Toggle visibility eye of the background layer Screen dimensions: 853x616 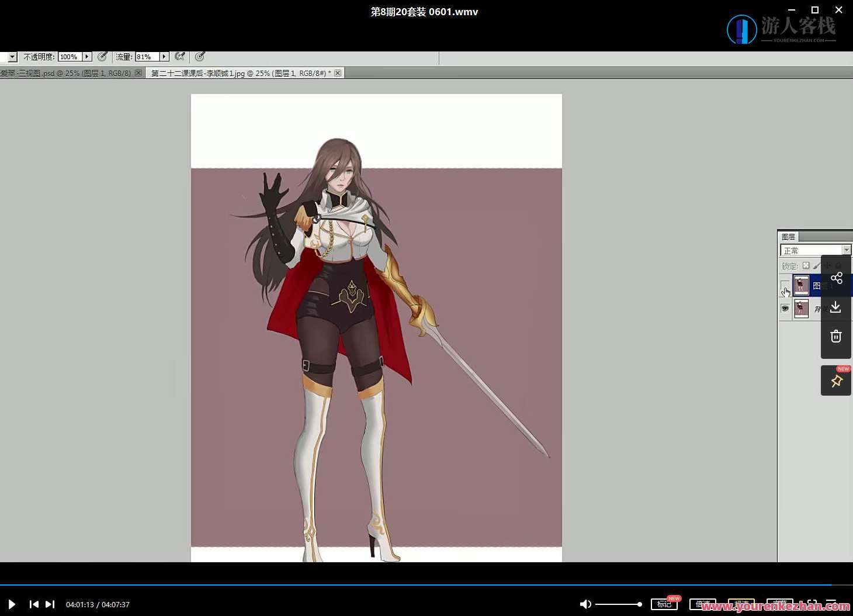(x=785, y=308)
